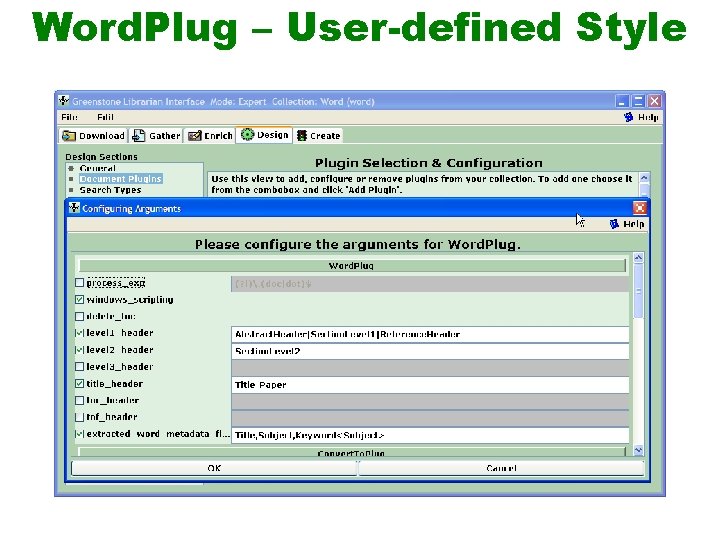Enable the toc_header checkbox
Screen dimensions: 720x540
[x=79, y=400]
